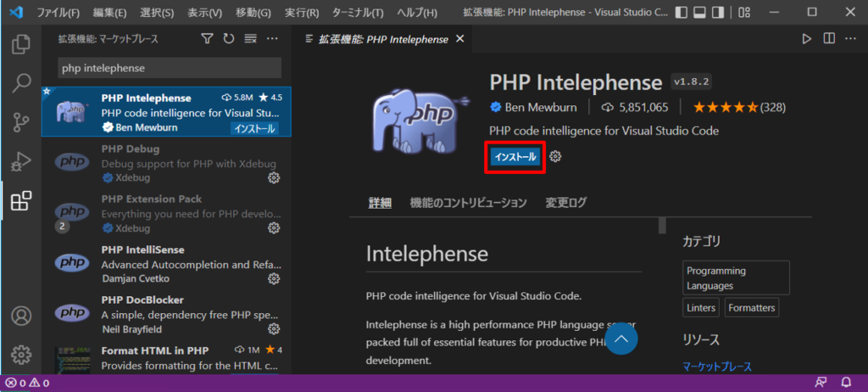Open the Run and Debug view
This screenshot has width=868, height=392.
20,162
